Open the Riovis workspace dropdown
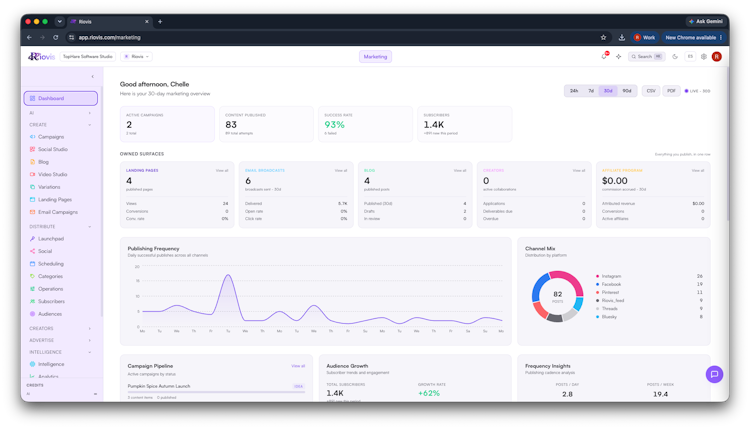 (x=136, y=56)
